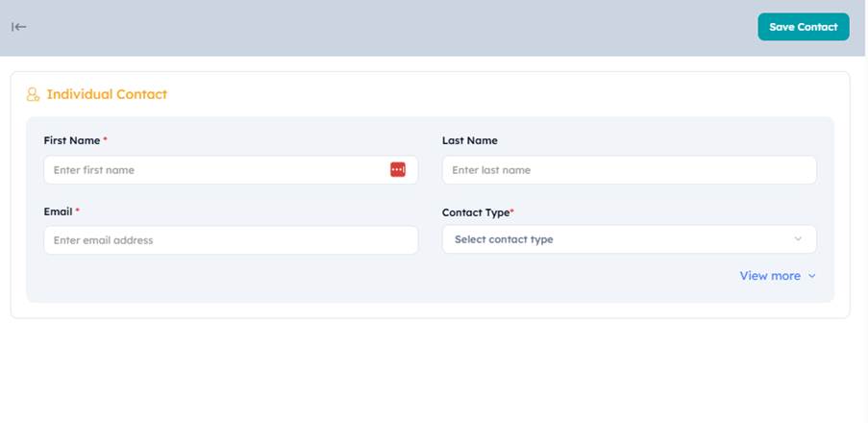Focus the Enter last name field
Viewport: 868px width, 423px height.
click(629, 170)
